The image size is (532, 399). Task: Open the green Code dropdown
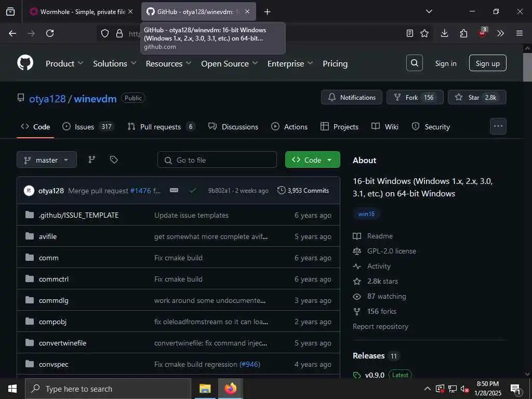tap(312, 159)
